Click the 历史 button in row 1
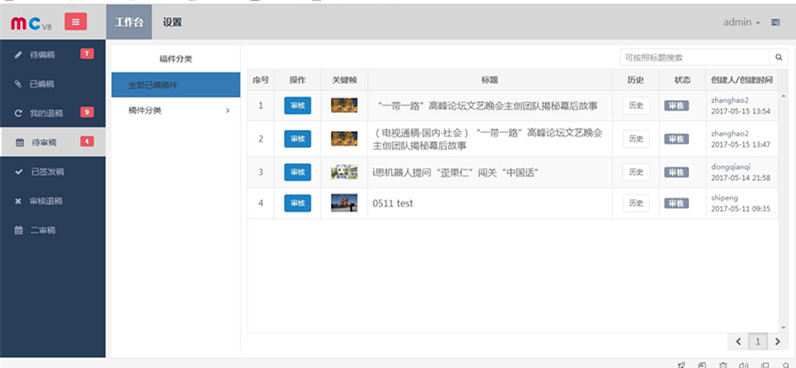796x368 pixels. click(636, 106)
